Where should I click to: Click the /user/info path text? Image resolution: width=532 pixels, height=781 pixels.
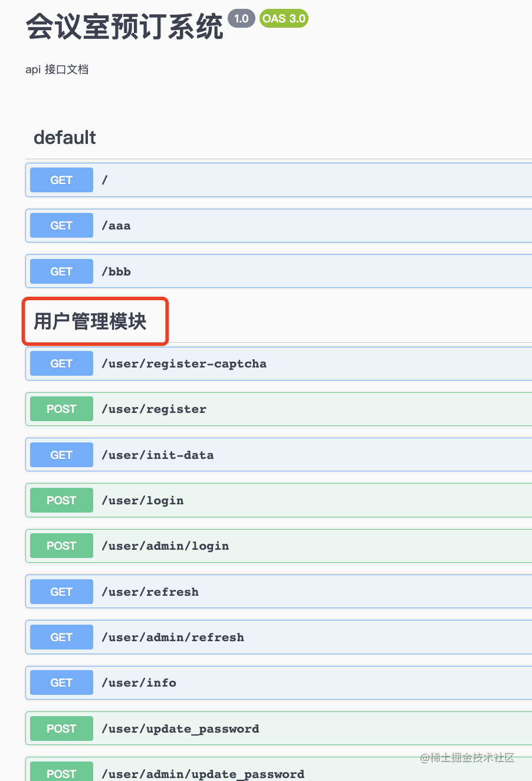[x=139, y=683]
